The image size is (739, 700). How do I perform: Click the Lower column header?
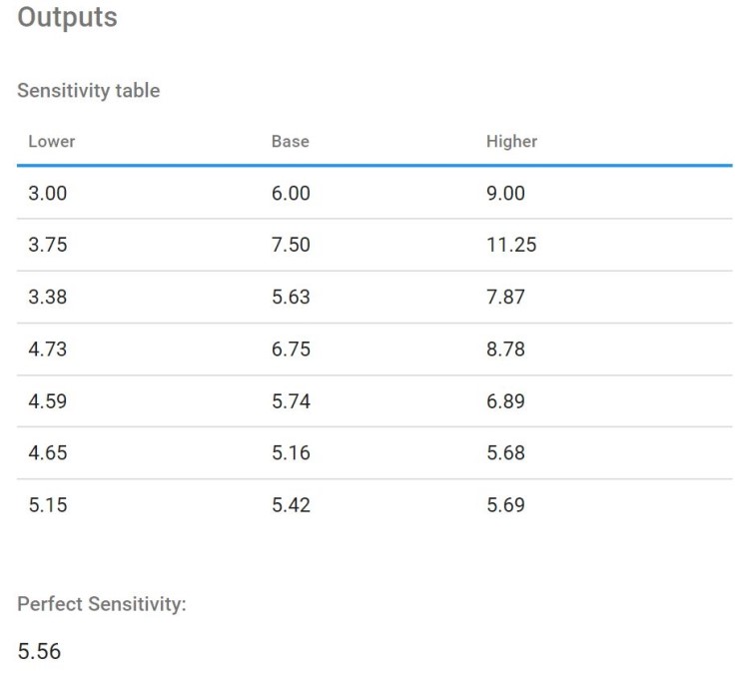(x=51, y=142)
